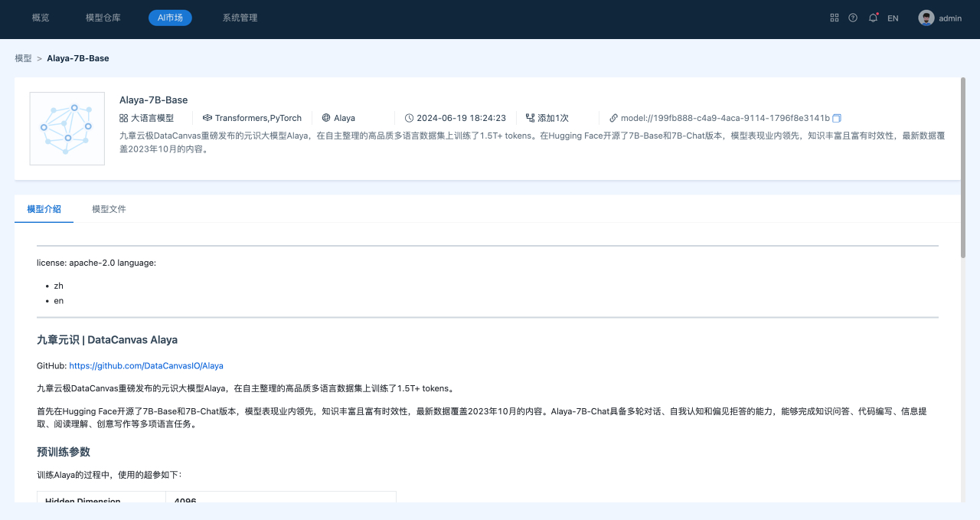
Task: Click the globe icon next to Alaya
Action: 326,118
